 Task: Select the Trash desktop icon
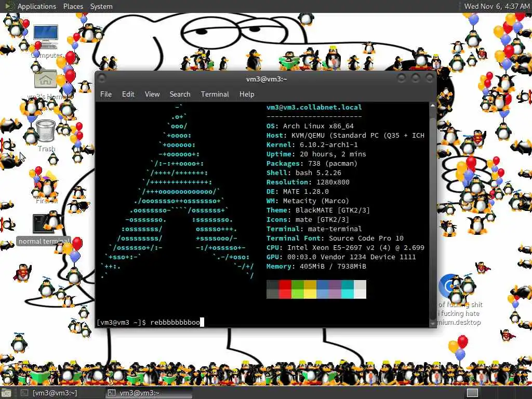tap(46, 136)
